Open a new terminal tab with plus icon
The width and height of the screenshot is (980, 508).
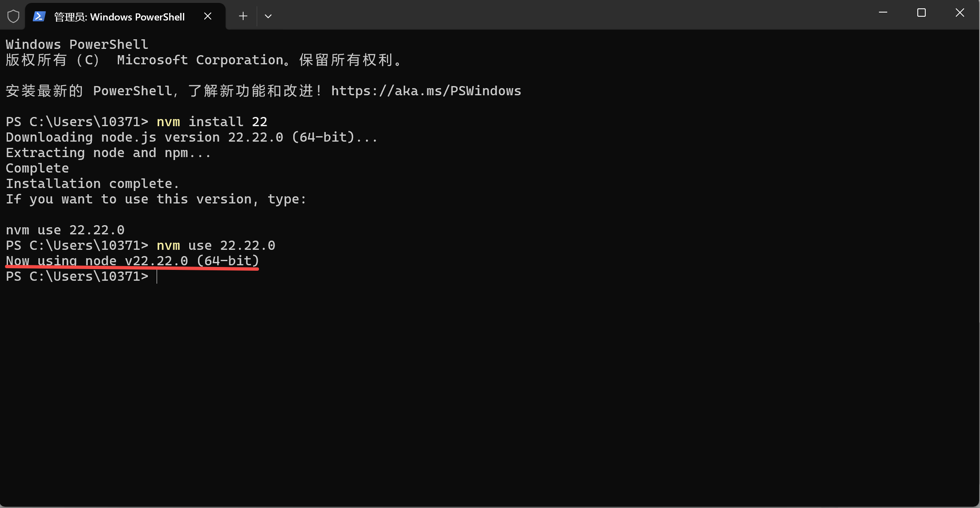pos(243,16)
